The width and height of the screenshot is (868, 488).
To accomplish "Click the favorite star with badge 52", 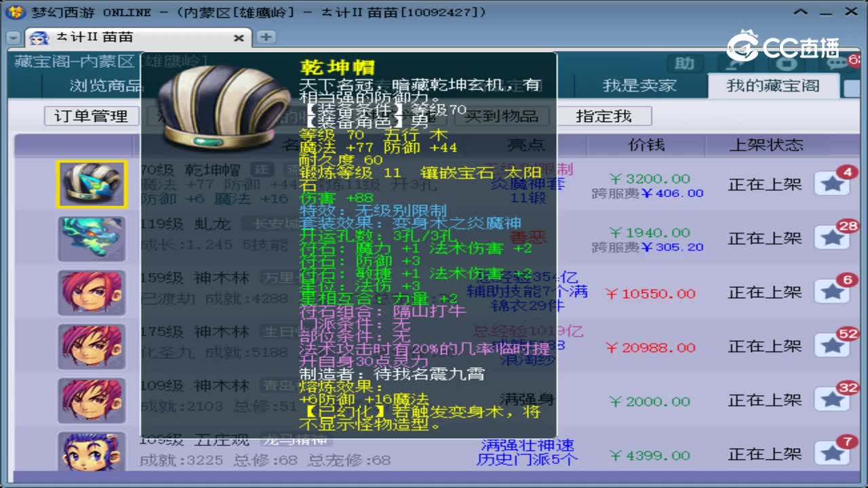I will click(832, 346).
